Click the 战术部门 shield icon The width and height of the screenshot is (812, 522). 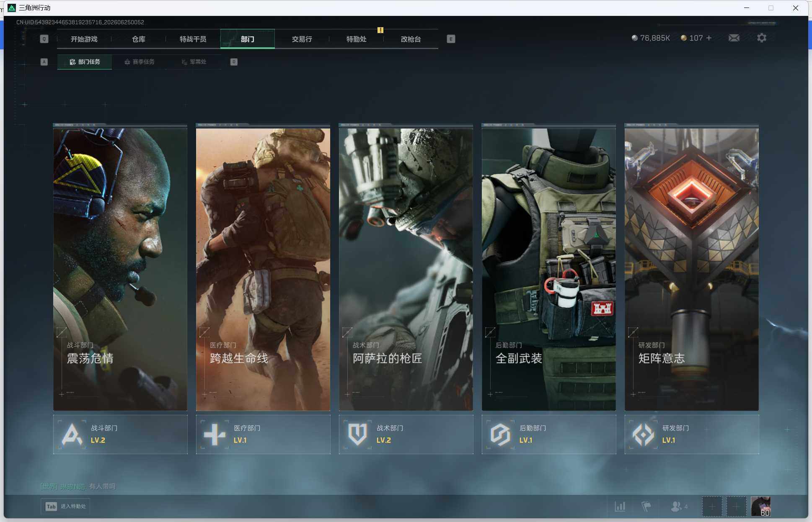(x=358, y=435)
